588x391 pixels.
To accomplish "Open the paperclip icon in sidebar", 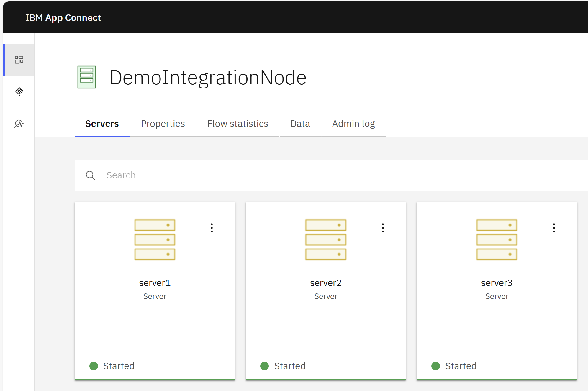I will (19, 91).
